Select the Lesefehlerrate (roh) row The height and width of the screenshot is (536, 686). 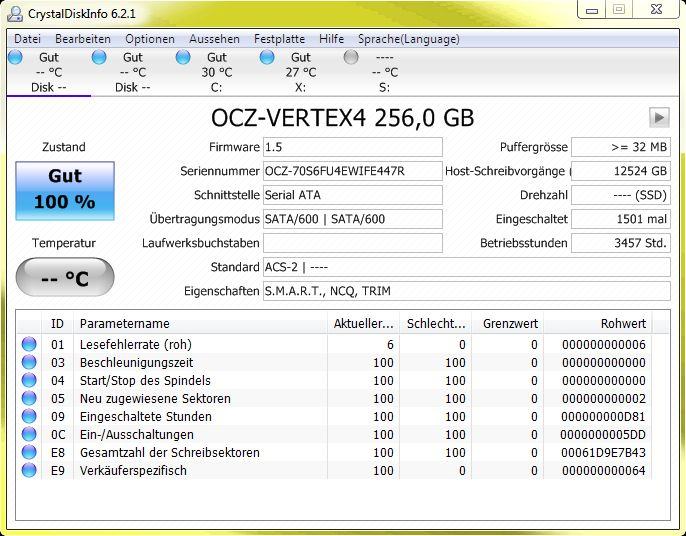(334, 344)
